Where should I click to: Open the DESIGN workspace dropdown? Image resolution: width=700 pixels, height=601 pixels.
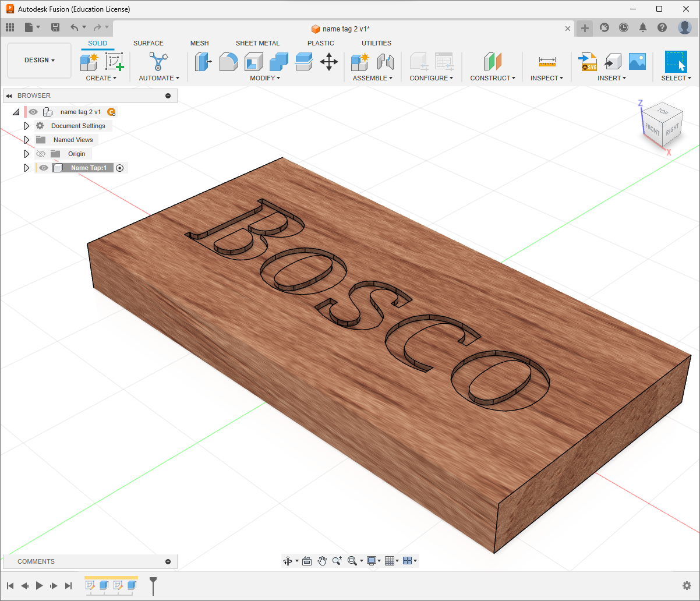tap(40, 61)
